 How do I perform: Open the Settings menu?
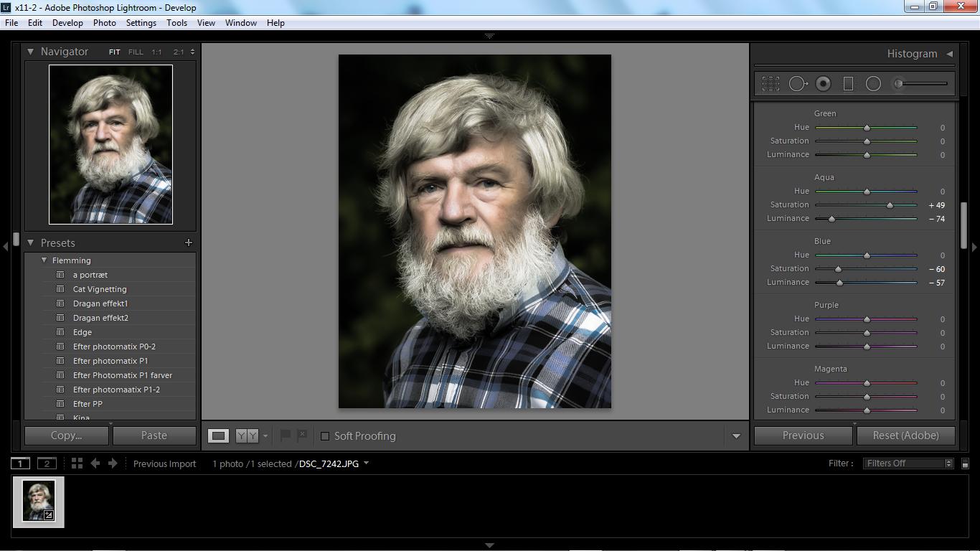click(141, 23)
